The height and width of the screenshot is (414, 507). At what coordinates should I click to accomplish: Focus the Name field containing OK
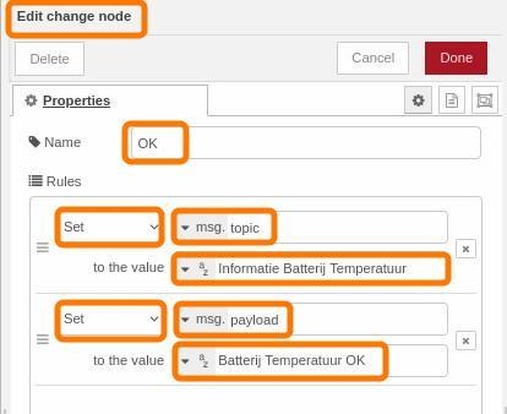click(306, 143)
